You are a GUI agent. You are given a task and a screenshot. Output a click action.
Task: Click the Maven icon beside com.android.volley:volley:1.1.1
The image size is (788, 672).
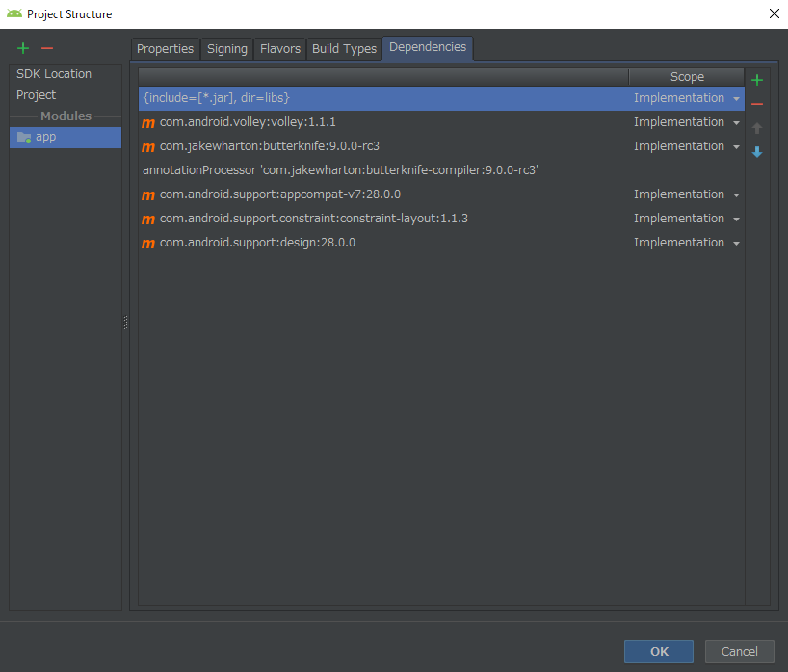pyautogui.click(x=147, y=122)
